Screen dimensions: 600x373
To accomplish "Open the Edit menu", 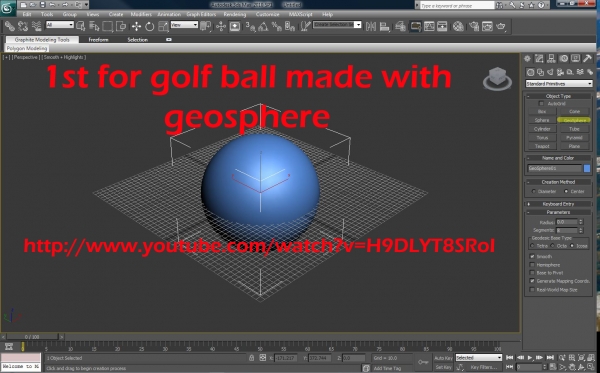I will point(27,14).
